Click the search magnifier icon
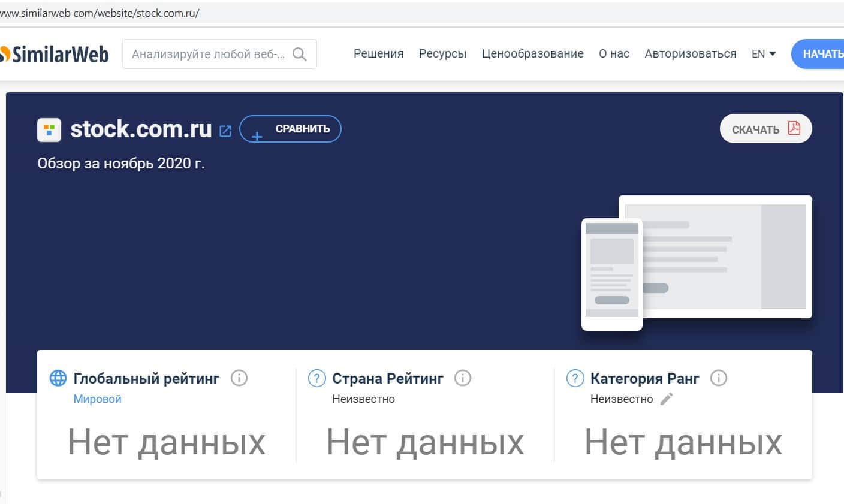 click(299, 55)
